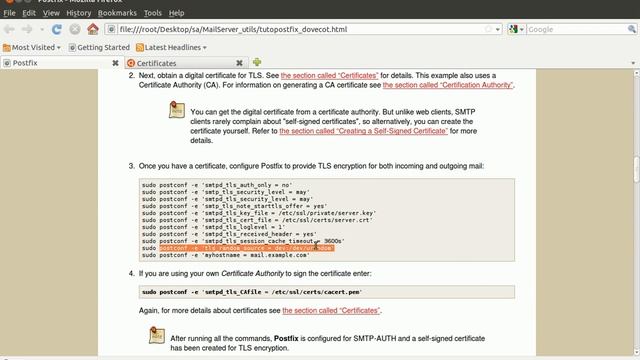Image resolution: width=640 pixels, height=360 pixels.
Task: Open the File menu
Action: click(9, 13)
